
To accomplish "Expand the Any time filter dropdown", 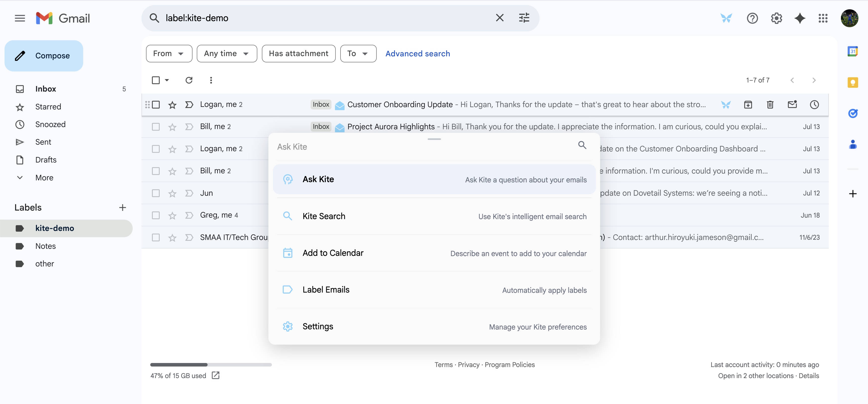I will pyautogui.click(x=227, y=54).
